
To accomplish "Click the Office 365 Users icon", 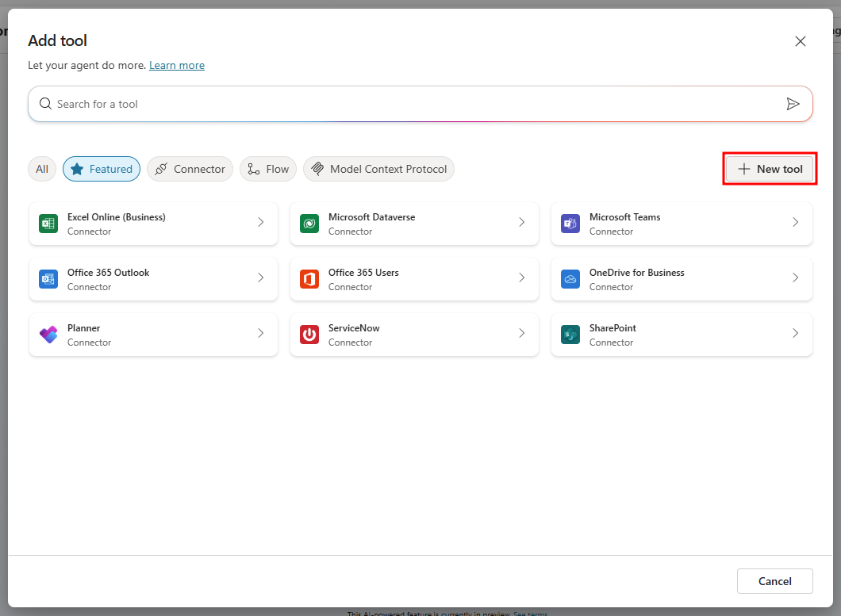I will pos(309,279).
